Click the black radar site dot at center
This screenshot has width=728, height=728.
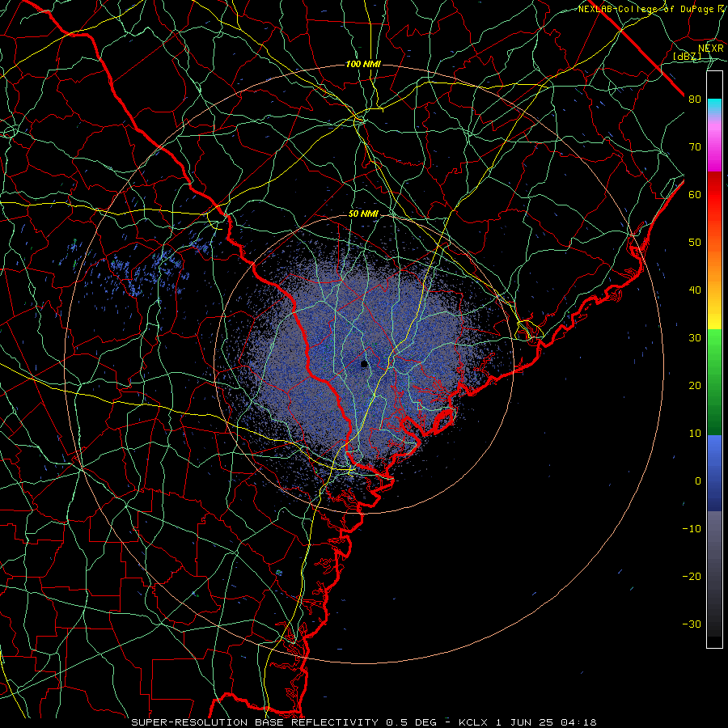pos(364,363)
